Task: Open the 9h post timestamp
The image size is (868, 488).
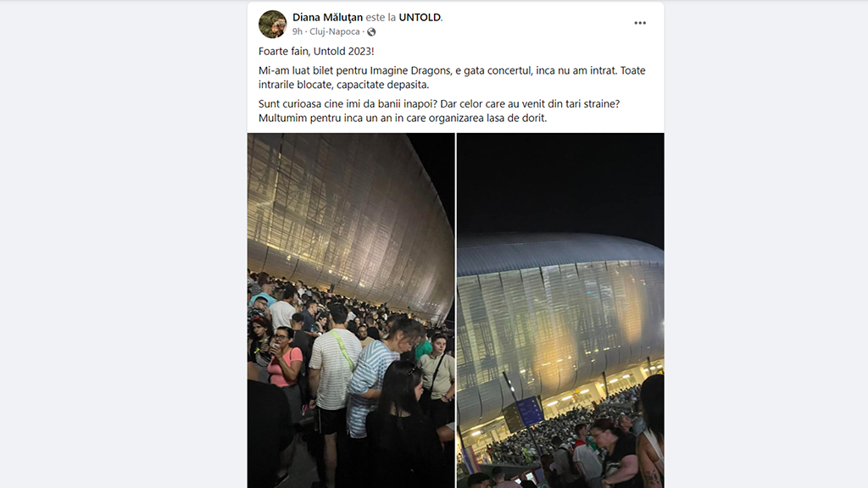Action: pyautogui.click(x=298, y=31)
